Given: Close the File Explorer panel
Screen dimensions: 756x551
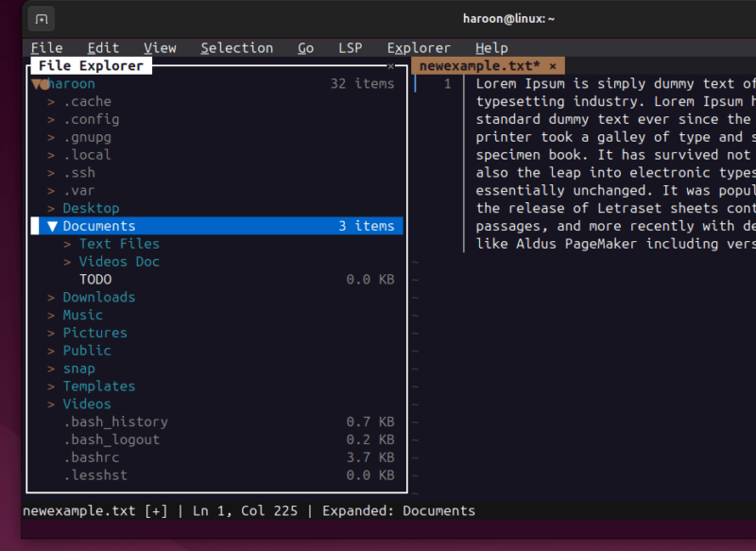Looking at the screenshot, I should tap(390, 66).
